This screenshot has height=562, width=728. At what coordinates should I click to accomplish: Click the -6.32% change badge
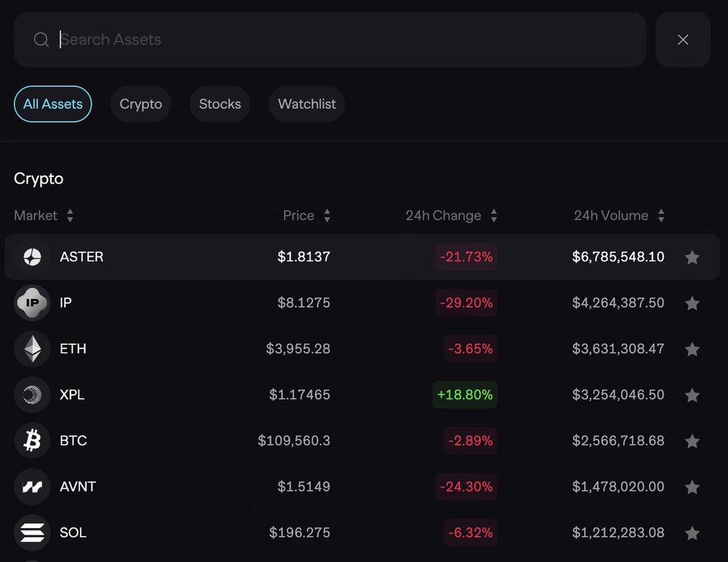(471, 532)
